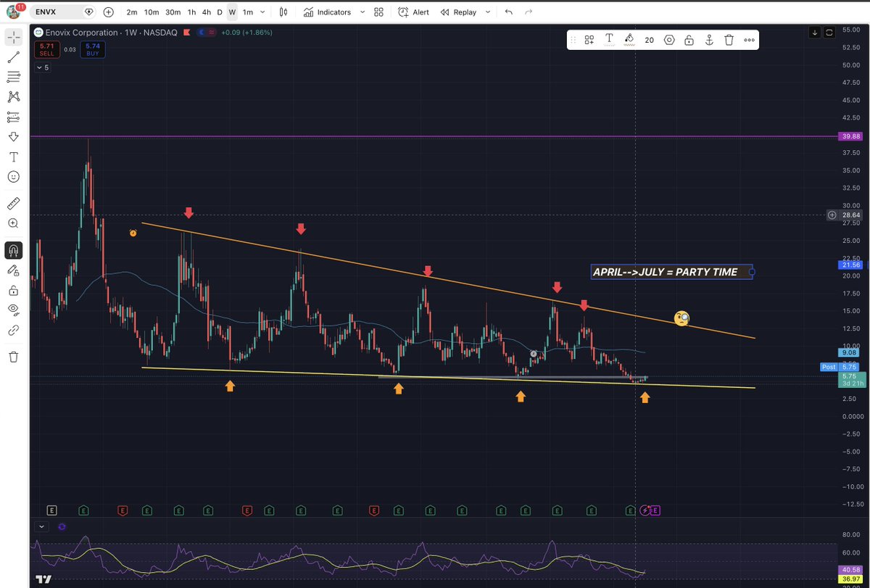Change text color with the T icon

click(609, 40)
